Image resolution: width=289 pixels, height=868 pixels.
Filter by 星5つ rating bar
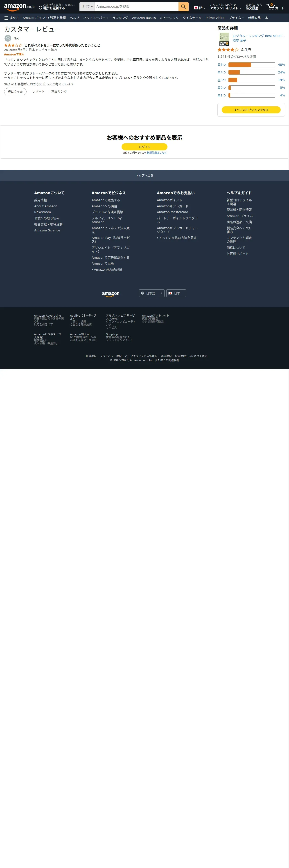click(251, 65)
